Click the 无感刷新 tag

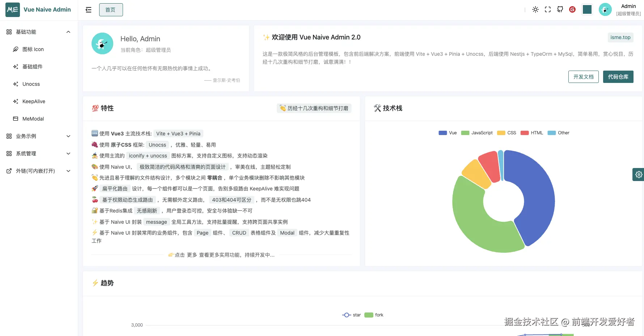147,211
